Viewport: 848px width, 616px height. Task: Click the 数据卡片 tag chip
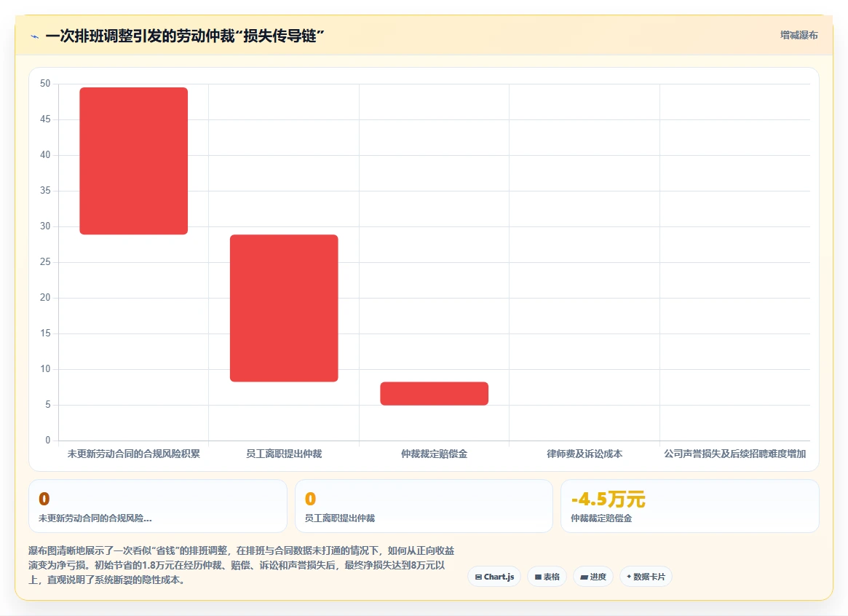pyautogui.click(x=646, y=577)
